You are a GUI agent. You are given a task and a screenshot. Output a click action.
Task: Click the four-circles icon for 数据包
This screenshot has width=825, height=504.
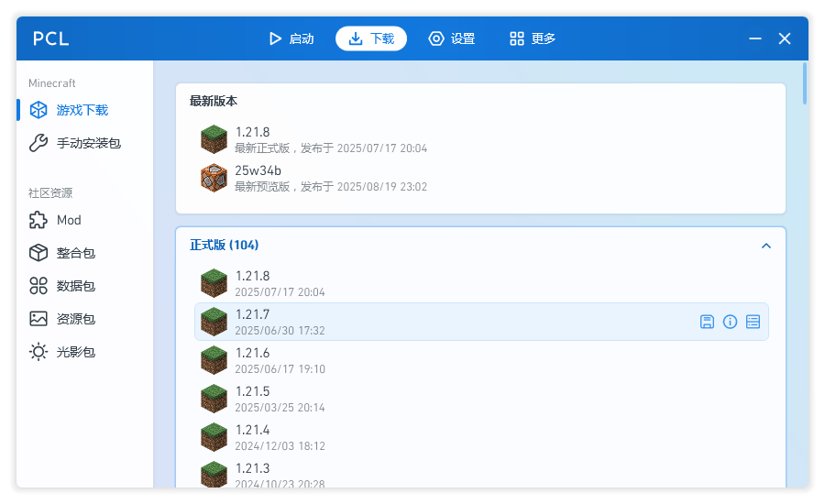[38, 286]
